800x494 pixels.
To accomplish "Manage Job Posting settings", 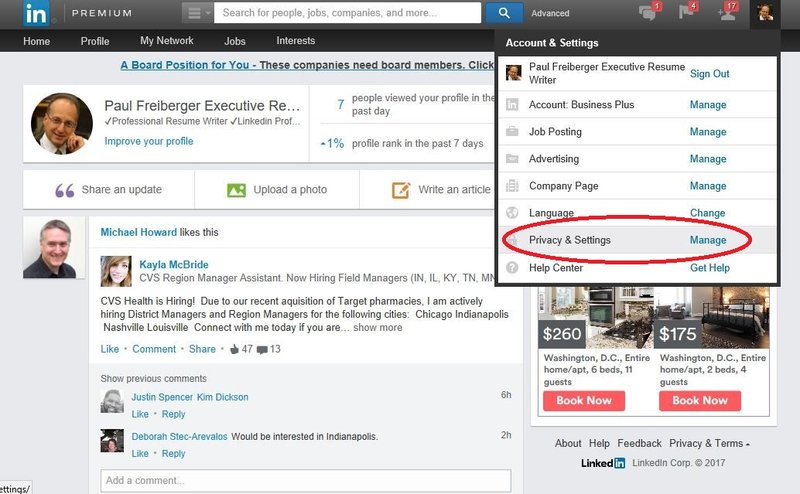I will [708, 132].
